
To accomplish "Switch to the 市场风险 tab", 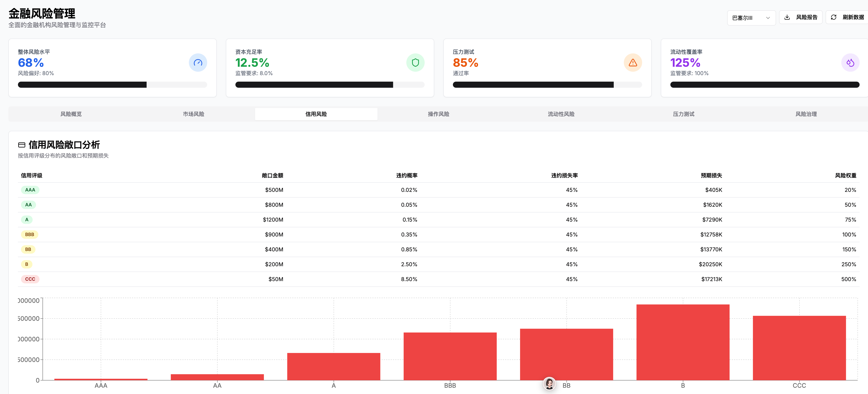I will tap(193, 114).
